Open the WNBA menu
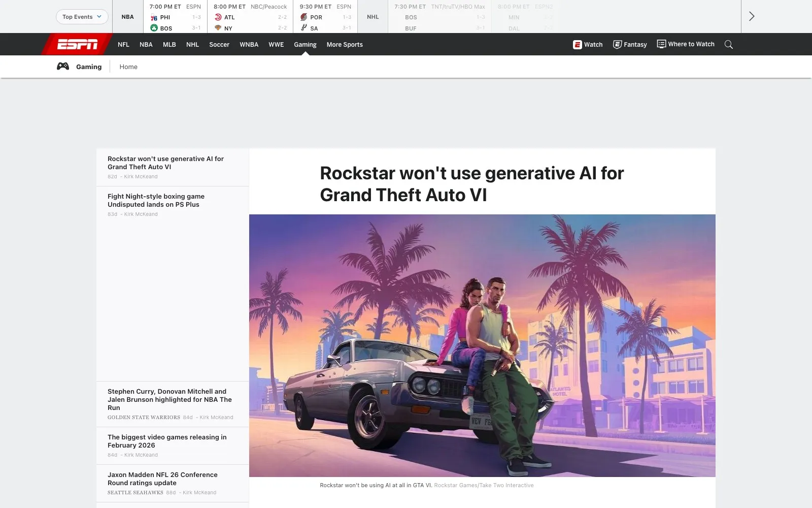The width and height of the screenshot is (812, 508). (249, 45)
